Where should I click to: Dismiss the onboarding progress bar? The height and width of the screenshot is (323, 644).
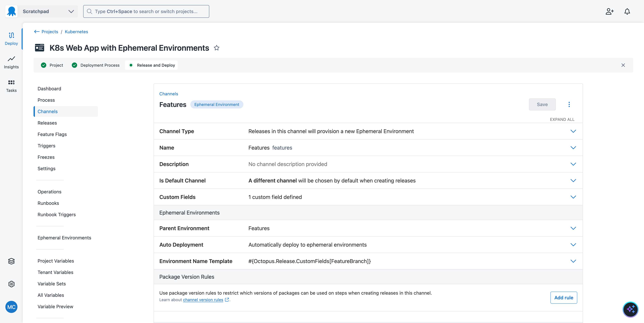pos(623,65)
